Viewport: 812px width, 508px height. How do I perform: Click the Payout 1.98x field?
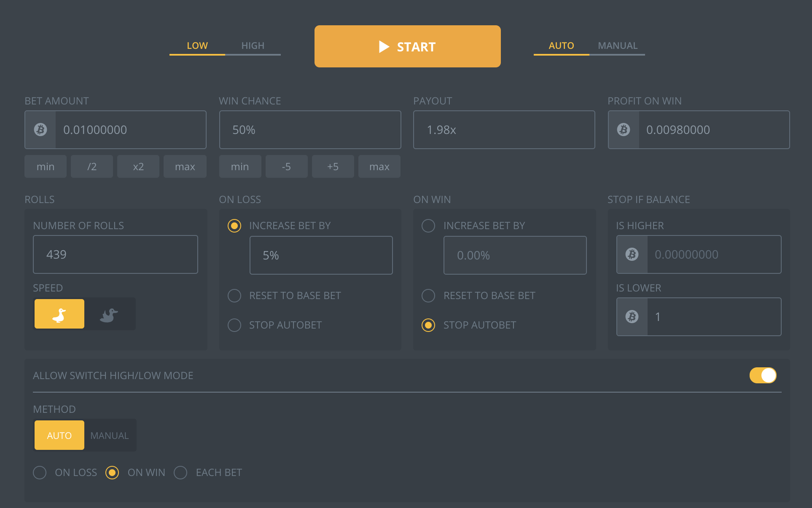click(x=504, y=130)
